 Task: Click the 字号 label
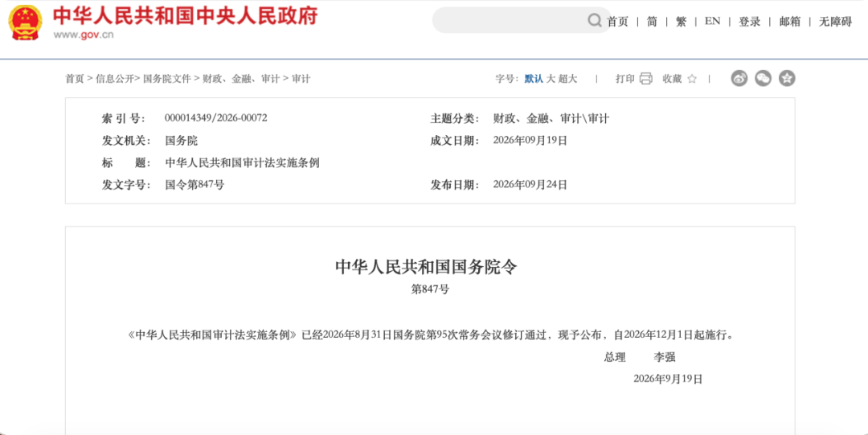[x=506, y=79]
